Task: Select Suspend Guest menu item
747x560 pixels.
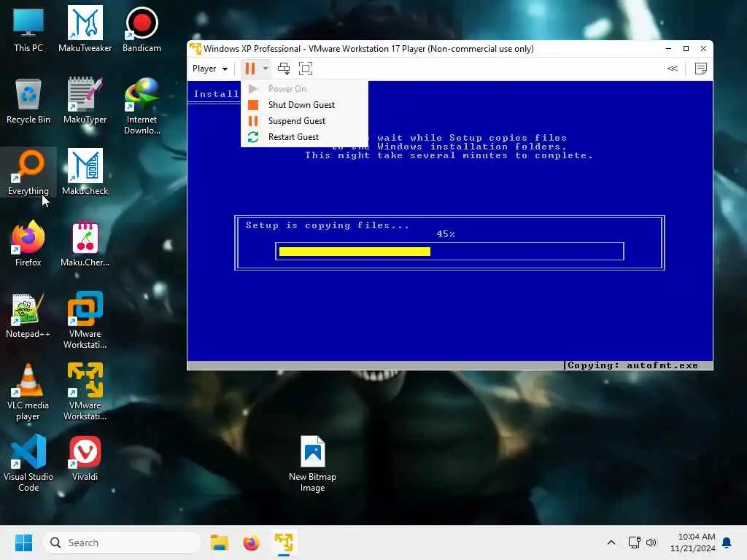Action: pos(304,121)
